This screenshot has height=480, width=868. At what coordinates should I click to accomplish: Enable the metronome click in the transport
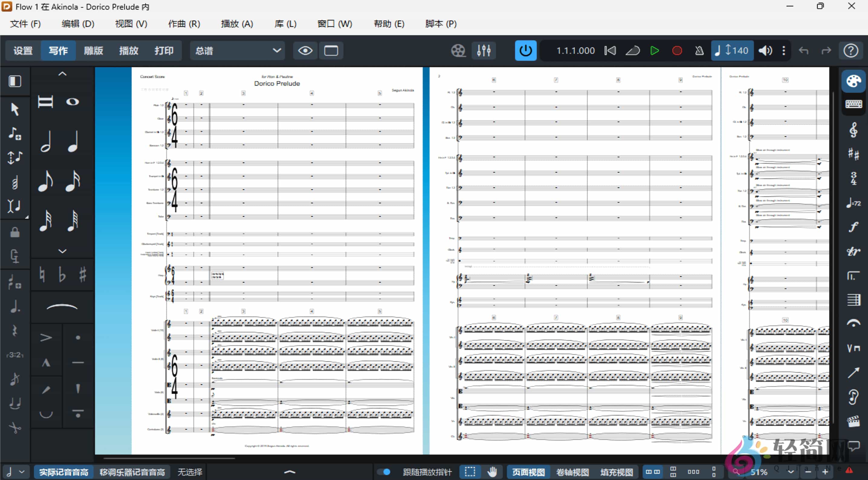point(699,50)
